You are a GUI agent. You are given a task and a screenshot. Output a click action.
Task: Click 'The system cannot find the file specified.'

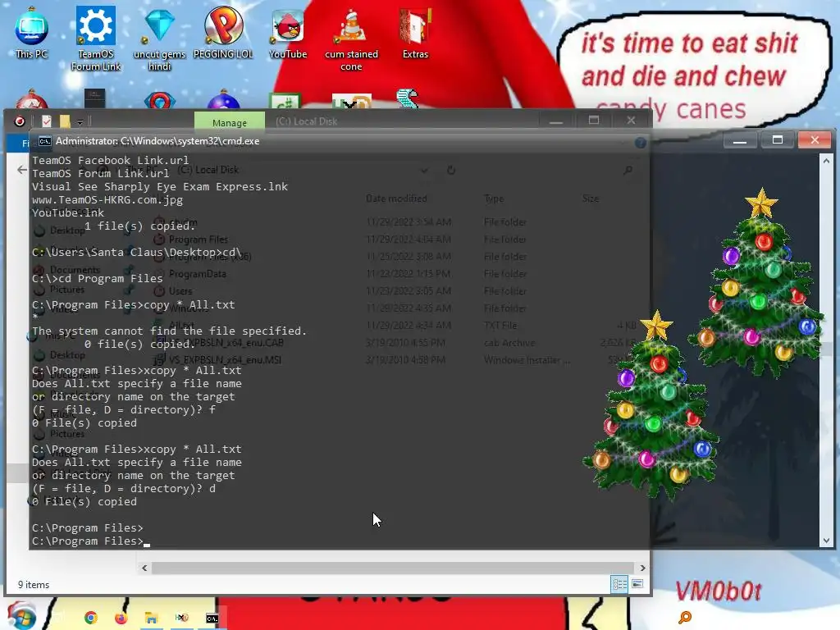tap(169, 331)
